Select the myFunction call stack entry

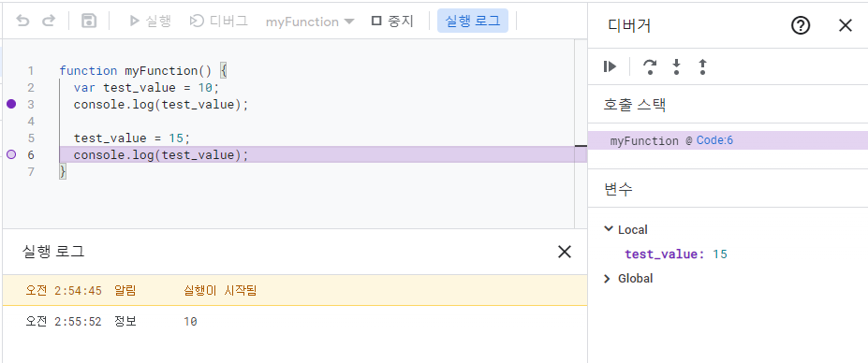[x=728, y=140]
